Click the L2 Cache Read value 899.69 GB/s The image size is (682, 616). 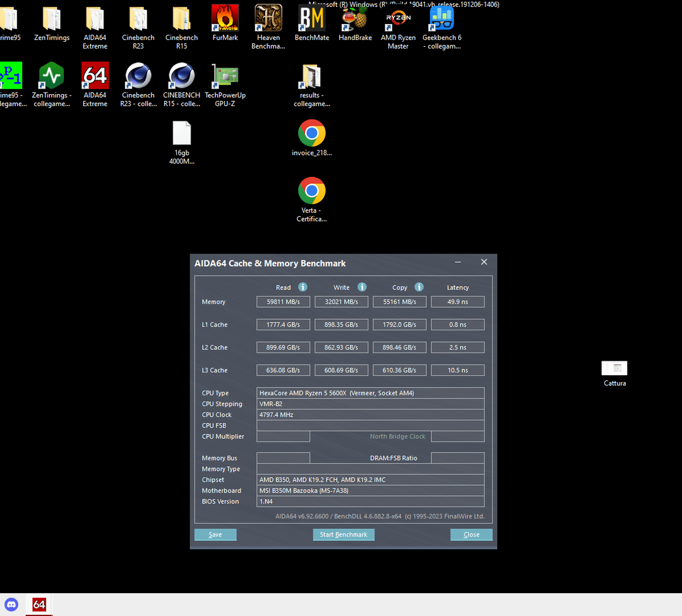coord(283,347)
